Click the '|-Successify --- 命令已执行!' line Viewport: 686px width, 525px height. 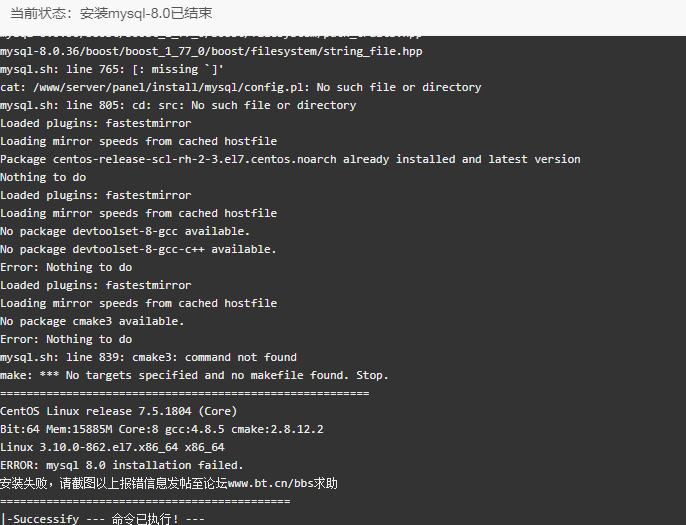tap(102, 519)
